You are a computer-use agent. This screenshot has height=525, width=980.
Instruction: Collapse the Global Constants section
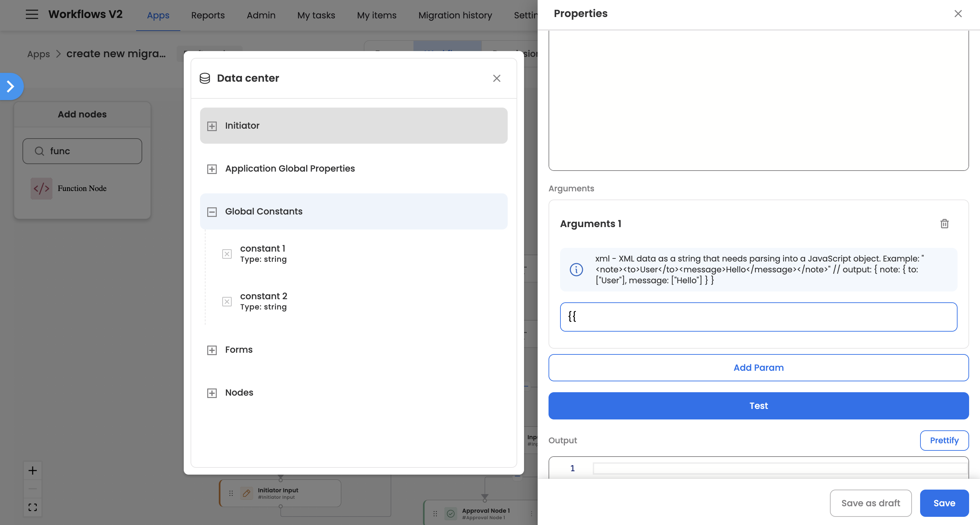click(212, 212)
